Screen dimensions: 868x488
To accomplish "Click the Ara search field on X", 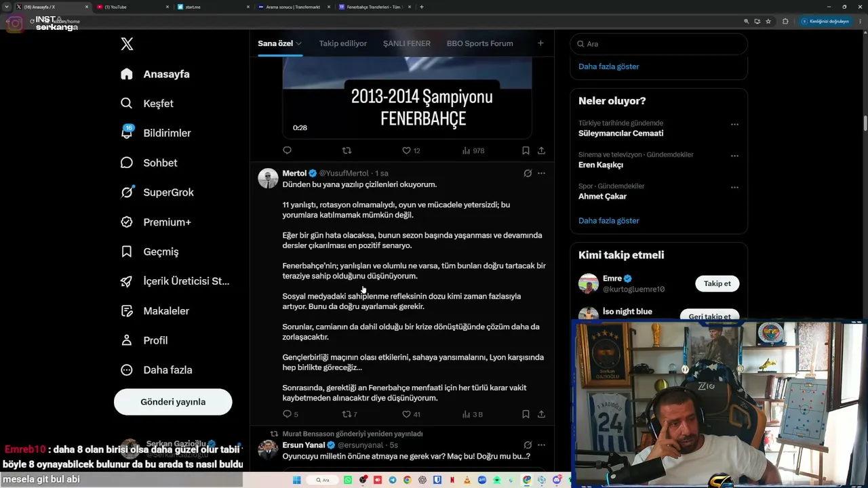I will pos(659,44).
